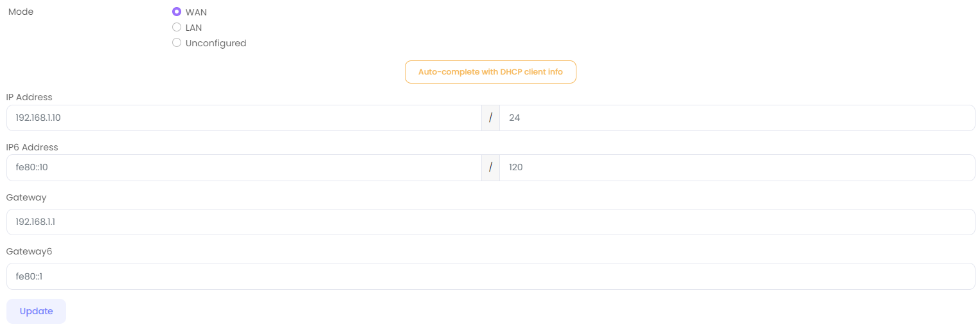This screenshot has height=329, width=980.
Task: Click the Mode label
Action: (21, 12)
